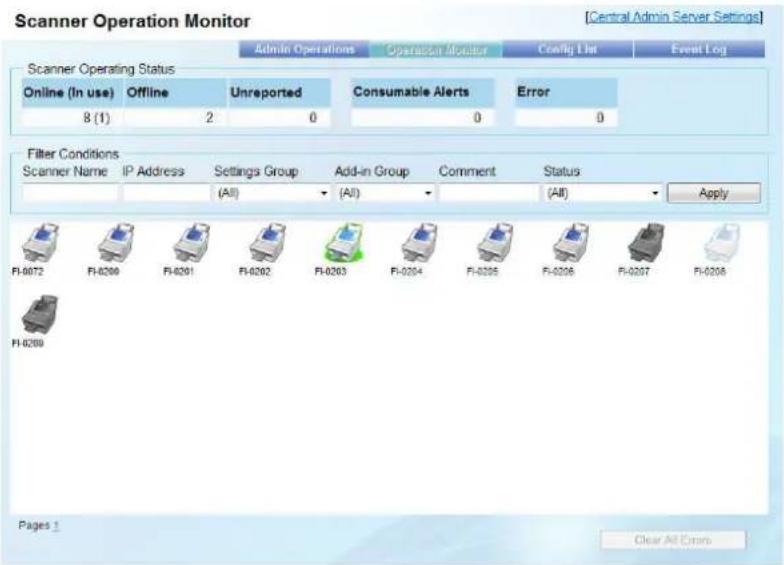This screenshot has width=784, height=565.
Task: Expand the Add-in Group dropdown
Action: point(384,193)
